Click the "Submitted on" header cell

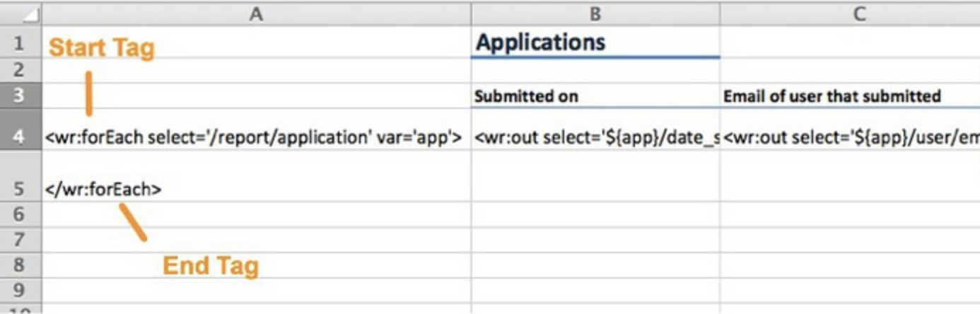[595, 96]
